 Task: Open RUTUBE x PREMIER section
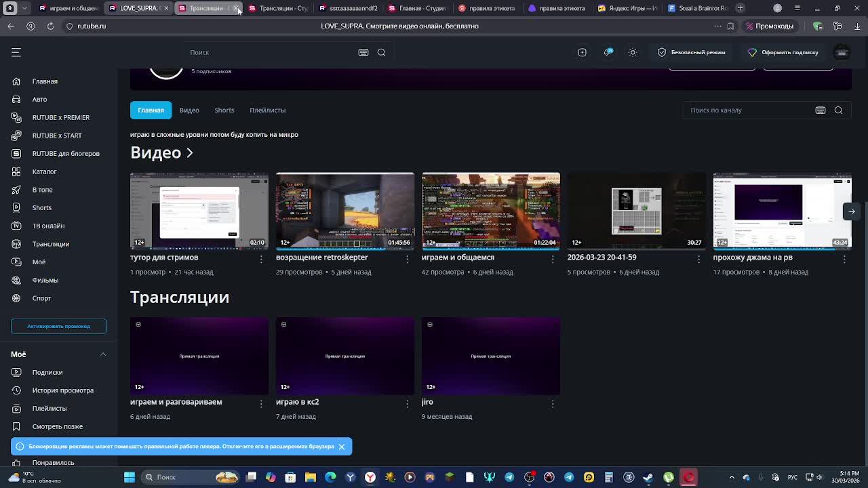[x=60, y=117]
